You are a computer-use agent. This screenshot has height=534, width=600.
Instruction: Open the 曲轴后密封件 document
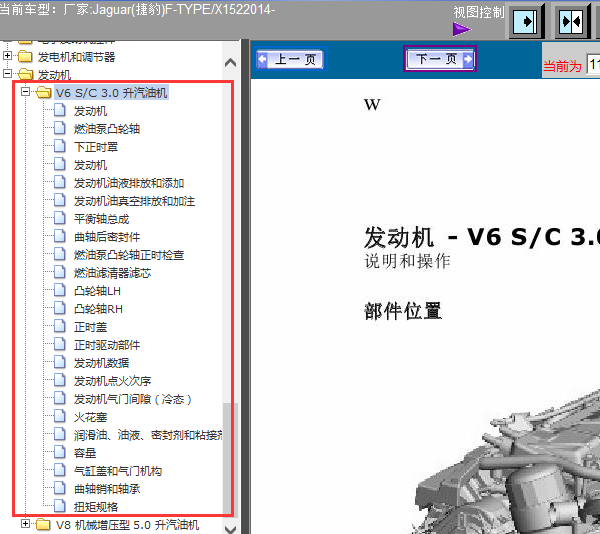(107, 237)
